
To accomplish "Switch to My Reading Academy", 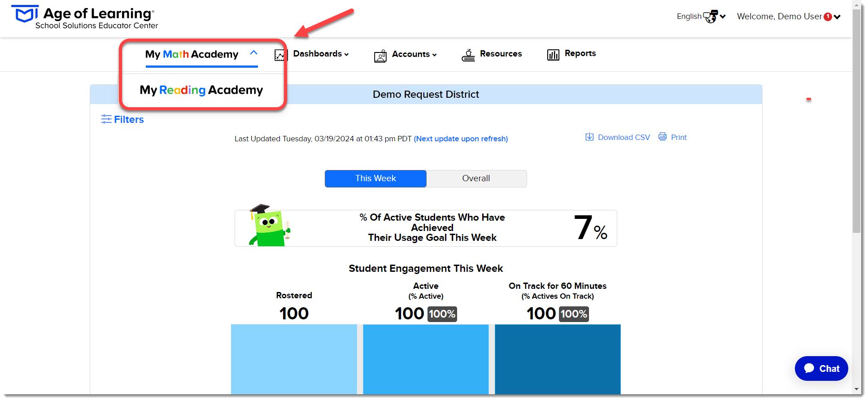I will (201, 90).
